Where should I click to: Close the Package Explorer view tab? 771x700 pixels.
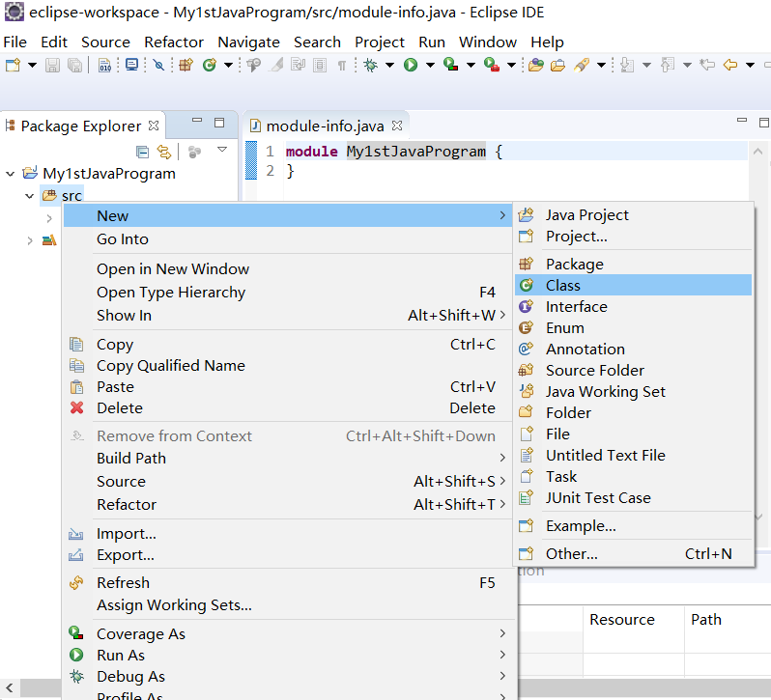pyautogui.click(x=154, y=126)
